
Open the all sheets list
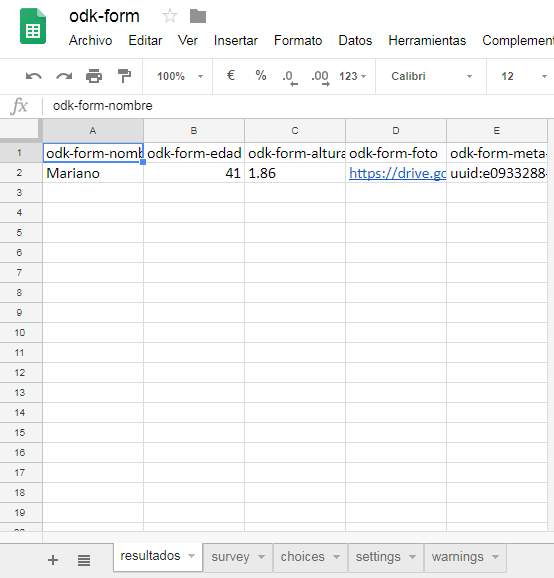click(84, 560)
